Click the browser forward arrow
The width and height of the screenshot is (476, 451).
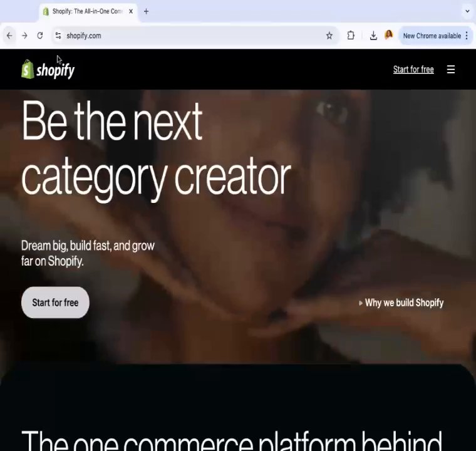(x=24, y=36)
